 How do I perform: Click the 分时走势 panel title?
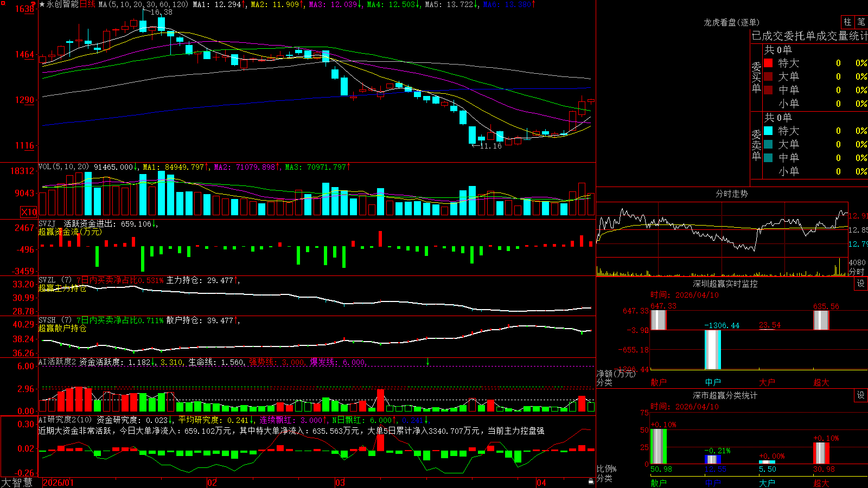tap(731, 194)
